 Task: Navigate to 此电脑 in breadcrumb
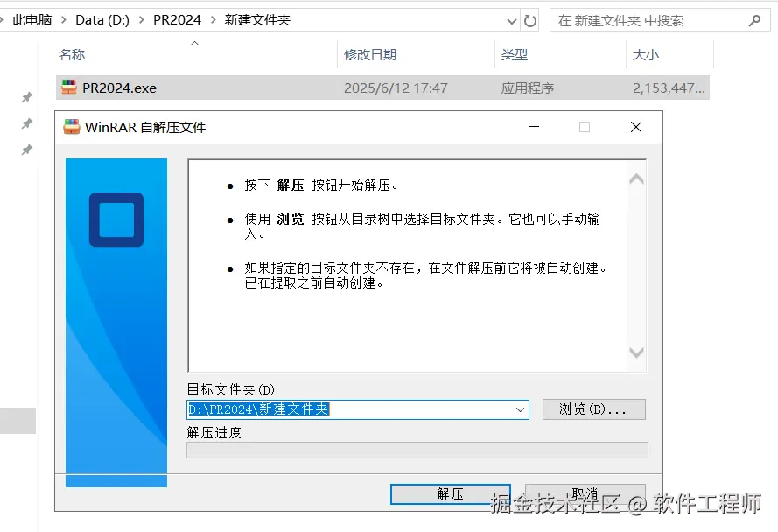pyautogui.click(x=32, y=20)
